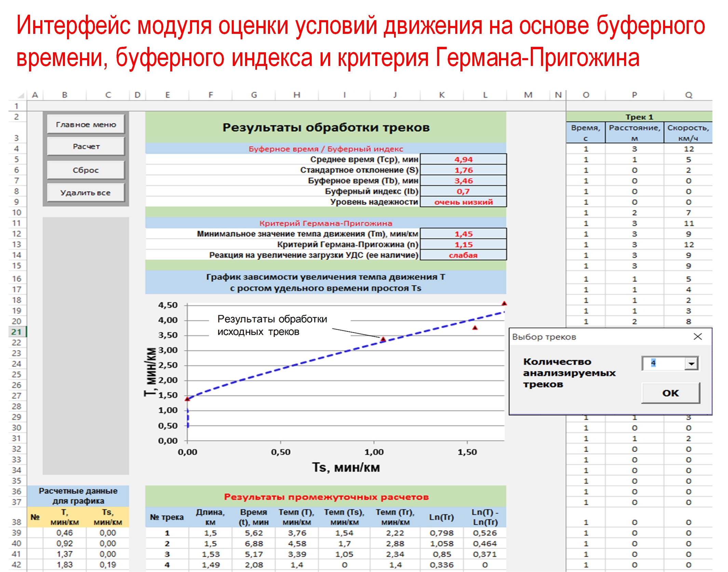
Task: Click track 1 time value 5,62
Action: (x=254, y=533)
